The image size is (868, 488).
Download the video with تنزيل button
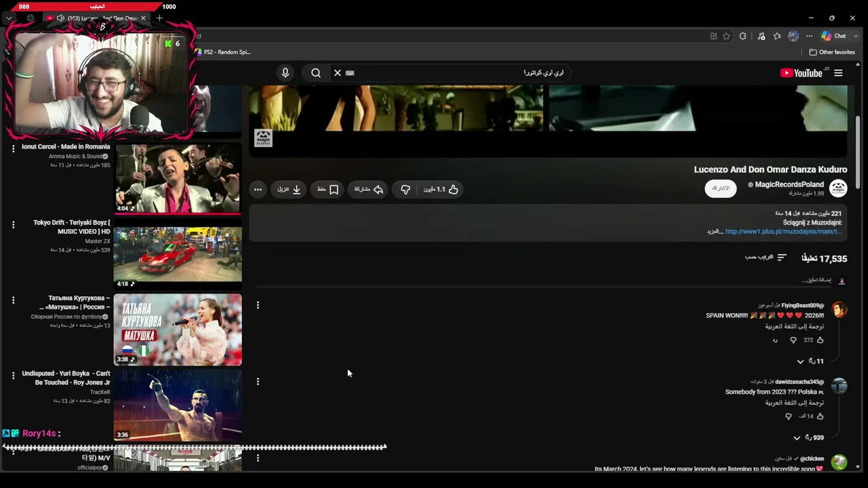289,189
